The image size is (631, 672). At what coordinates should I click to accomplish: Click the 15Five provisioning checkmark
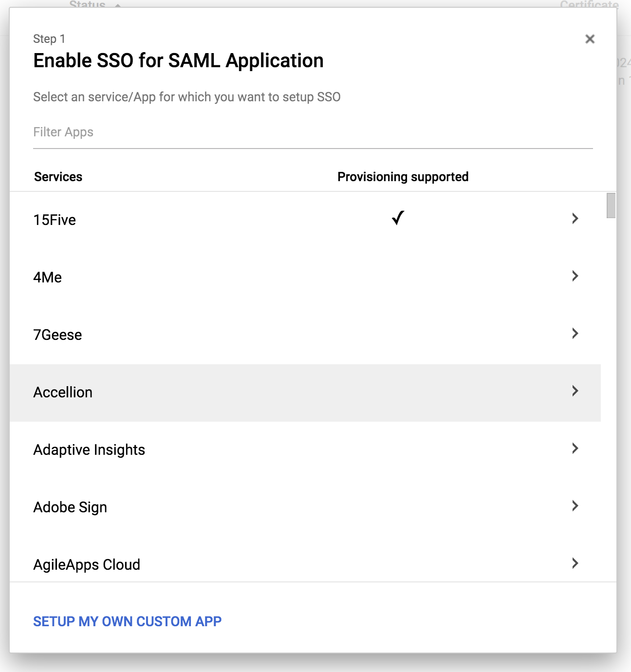pyautogui.click(x=398, y=218)
